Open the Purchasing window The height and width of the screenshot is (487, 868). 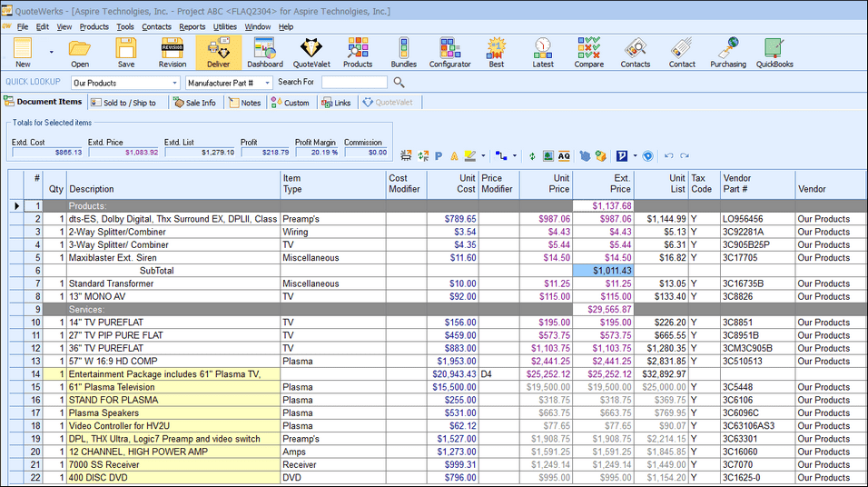click(727, 52)
